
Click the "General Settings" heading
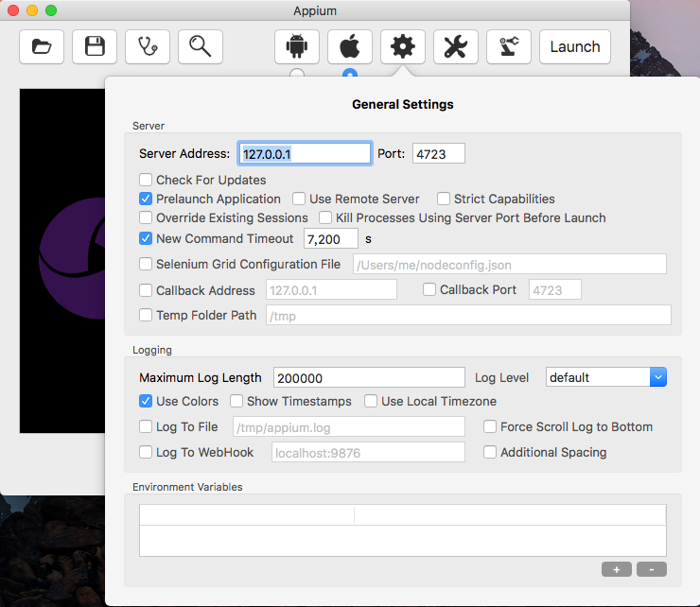(403, 104)
